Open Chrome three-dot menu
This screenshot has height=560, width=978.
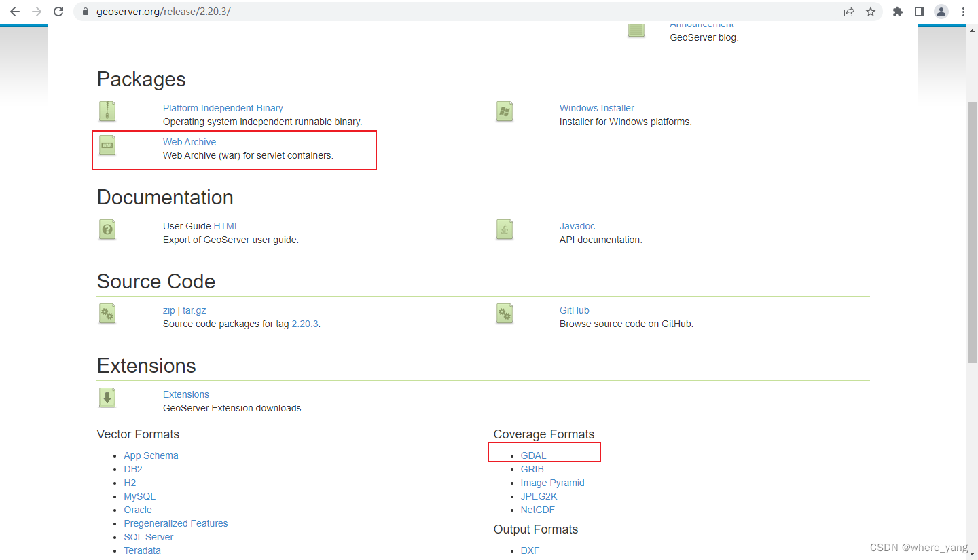click(963, 12)
